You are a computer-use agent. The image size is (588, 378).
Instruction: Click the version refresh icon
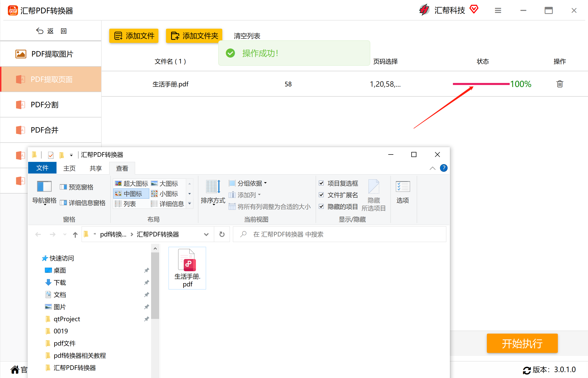[x=527, y=370]
